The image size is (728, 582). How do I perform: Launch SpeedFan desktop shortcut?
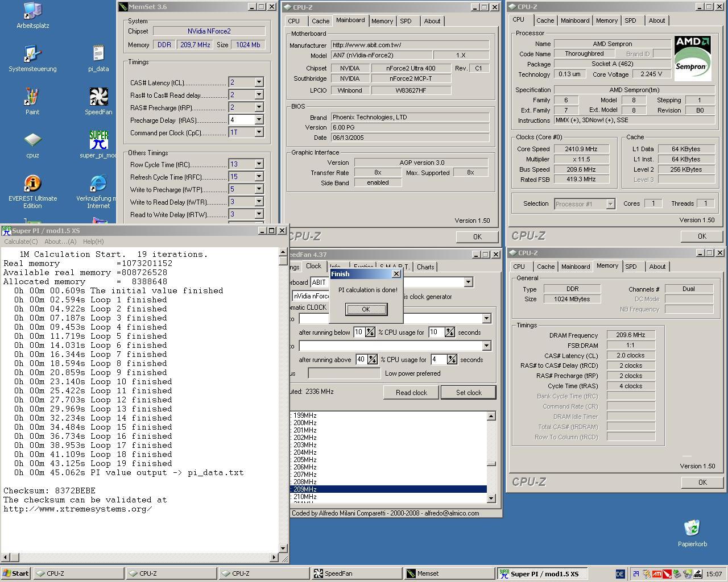98,97
